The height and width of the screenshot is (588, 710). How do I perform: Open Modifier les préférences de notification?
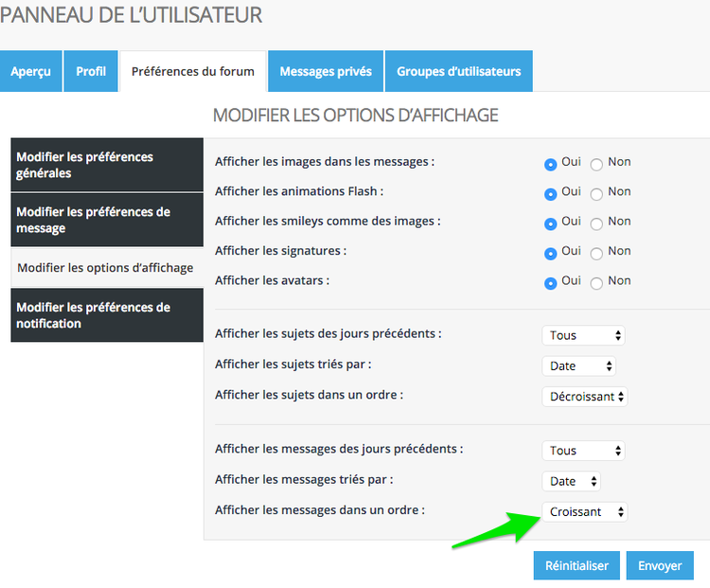(x=107, y=315)
